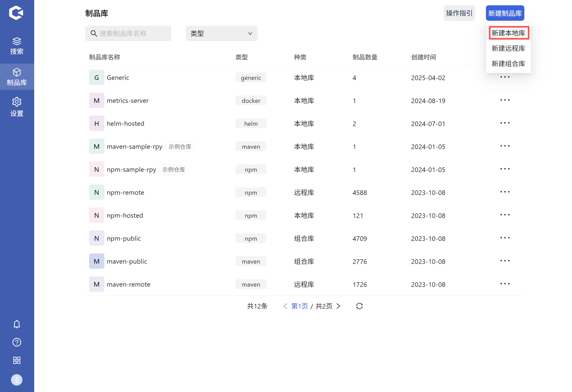Choose 新建远程库 from the menu

508,48
